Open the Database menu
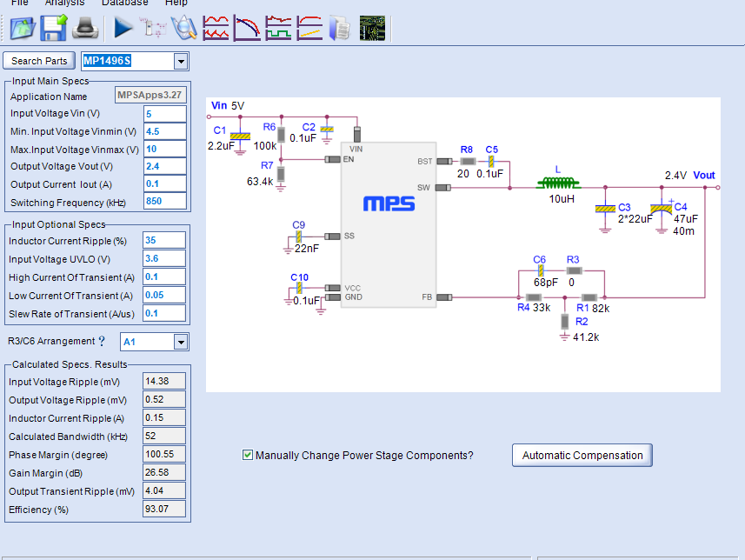Image resolution: width=745 pixels, height=560 pixels. [124, 3]
